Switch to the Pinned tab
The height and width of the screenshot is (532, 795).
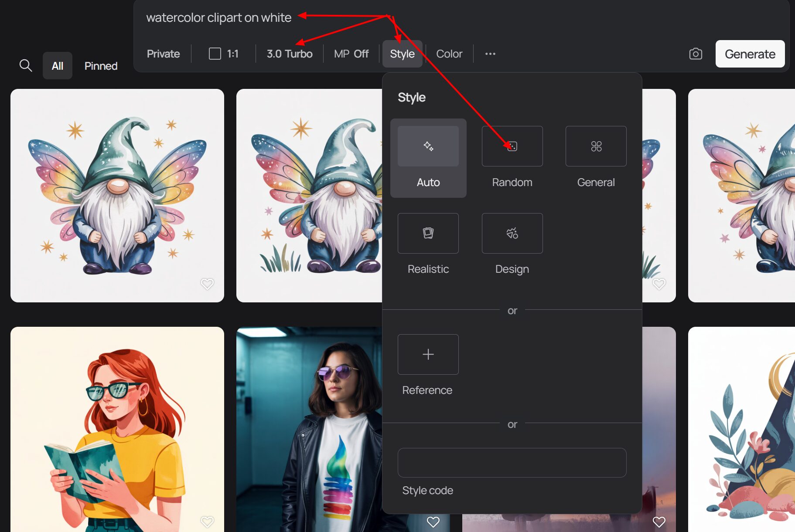(101, 66)
